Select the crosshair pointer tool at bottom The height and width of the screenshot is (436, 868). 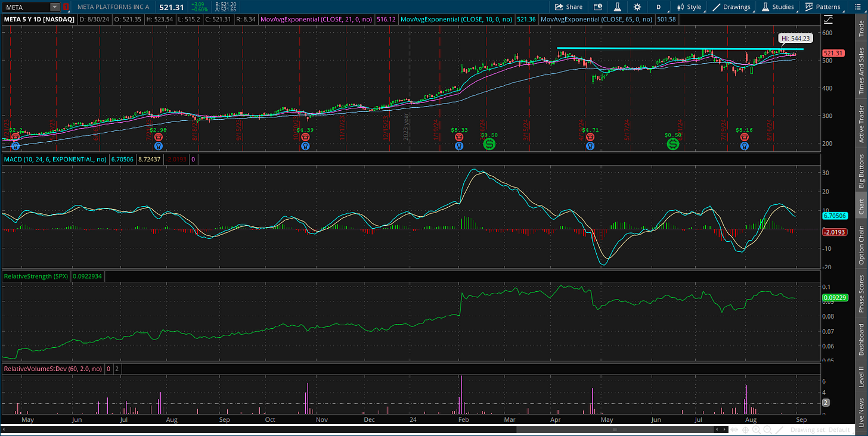[x=745, y=429]
